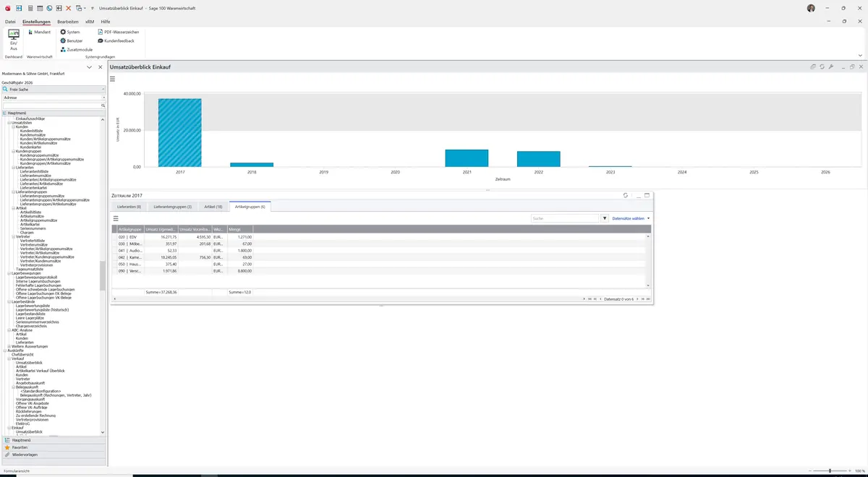Open Kundenfeedback from the ribbon
The height and width of the screenshot is (477, 868).
coord(116,40)
